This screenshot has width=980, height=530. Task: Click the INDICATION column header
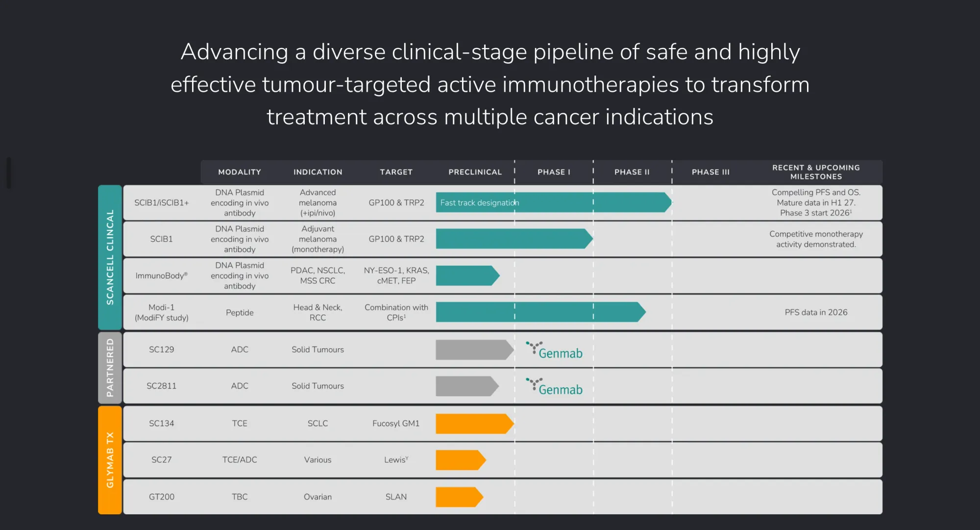[x=318, y=172]
